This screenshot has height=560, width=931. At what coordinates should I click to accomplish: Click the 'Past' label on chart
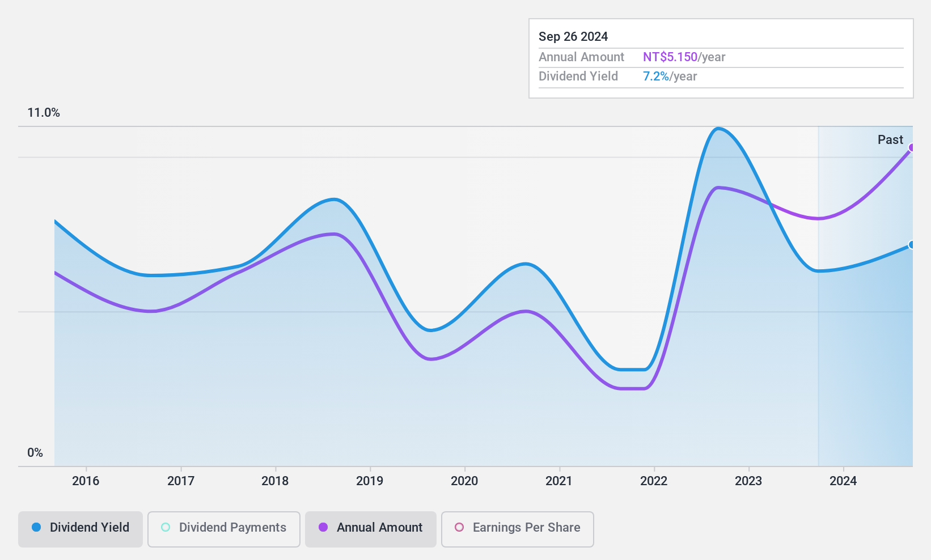[890, 140]
